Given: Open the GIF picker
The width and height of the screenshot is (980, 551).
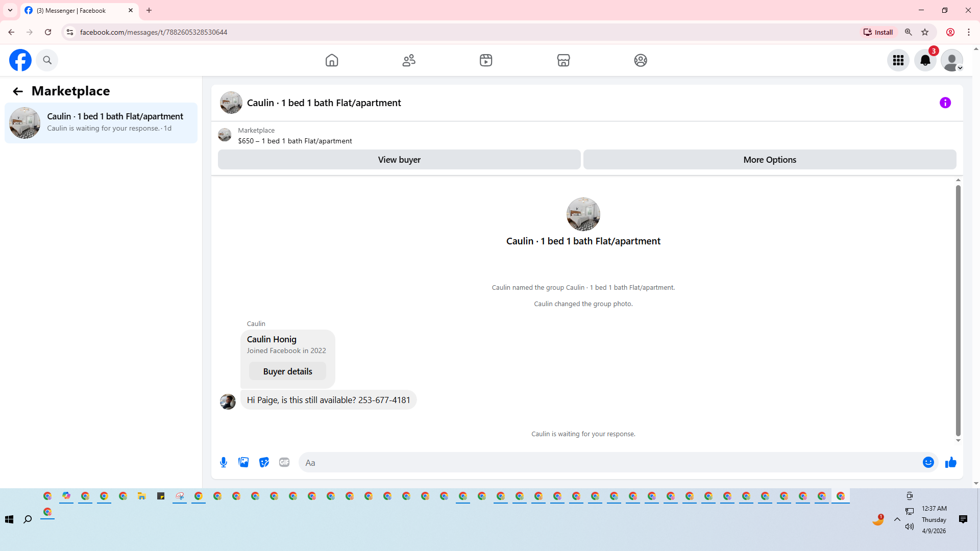Looking at the screenshot, I should 284,462.
